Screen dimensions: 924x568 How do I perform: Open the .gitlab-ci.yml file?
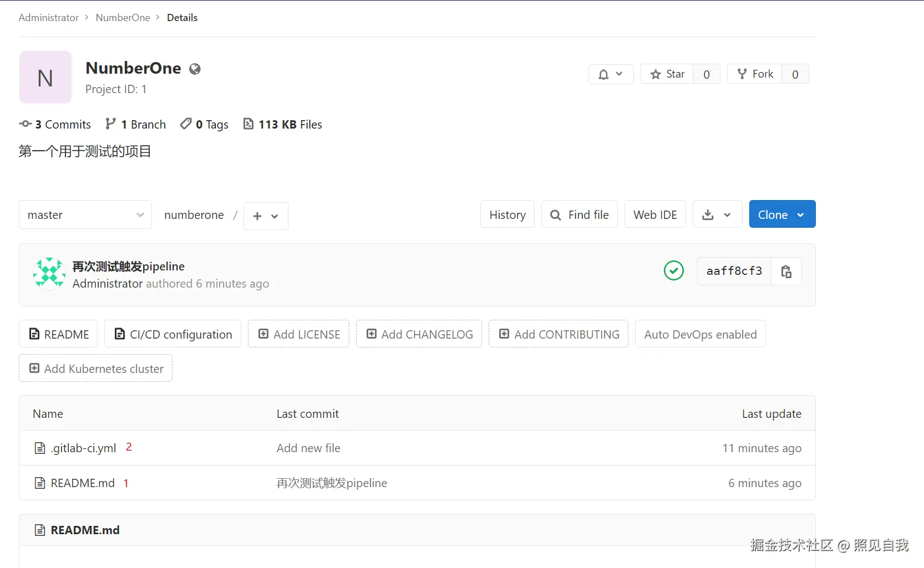(84, 448)
